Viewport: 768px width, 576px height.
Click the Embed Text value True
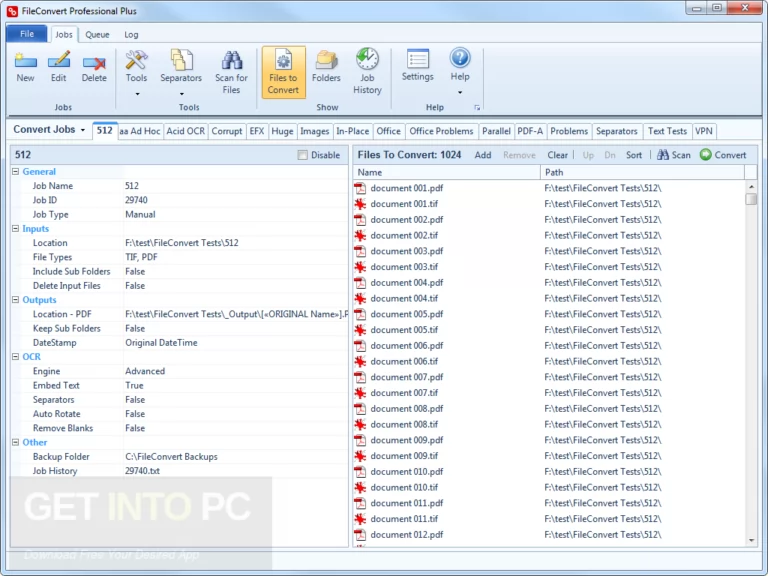coord(134,385)
